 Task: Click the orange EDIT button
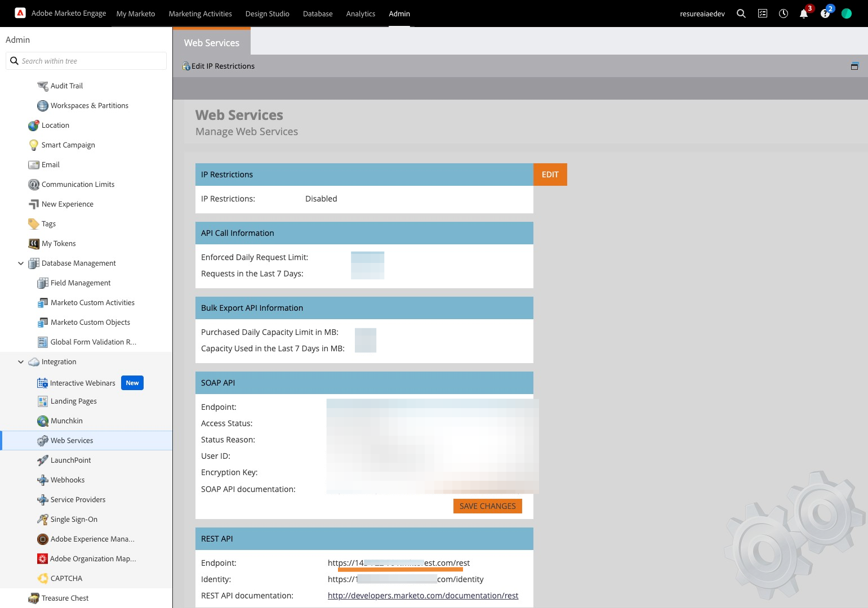[550, 175]
